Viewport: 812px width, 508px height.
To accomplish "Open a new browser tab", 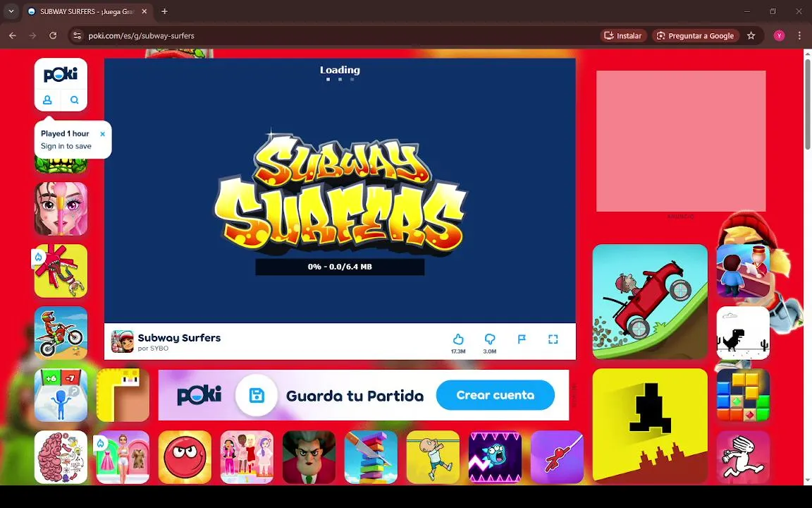I will (x=164, y=11).
